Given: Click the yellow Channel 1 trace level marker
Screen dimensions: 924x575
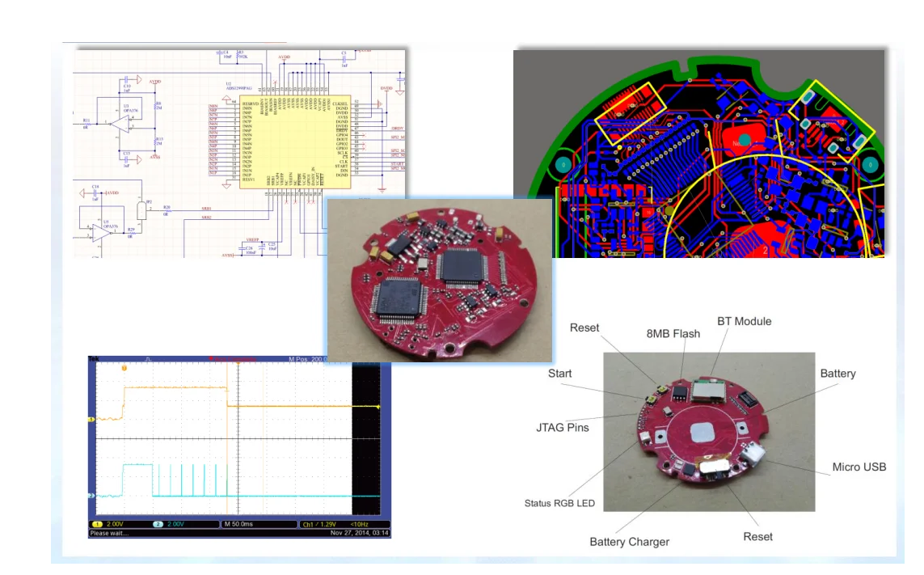Looking at the screenshot, I should 91,419.
